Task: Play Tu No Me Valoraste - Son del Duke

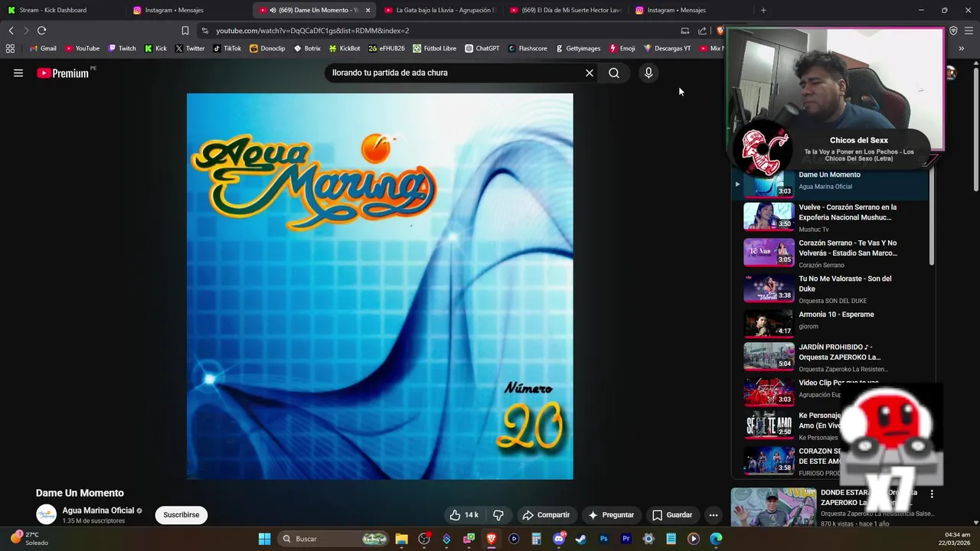Action: [x=831, y=289]
